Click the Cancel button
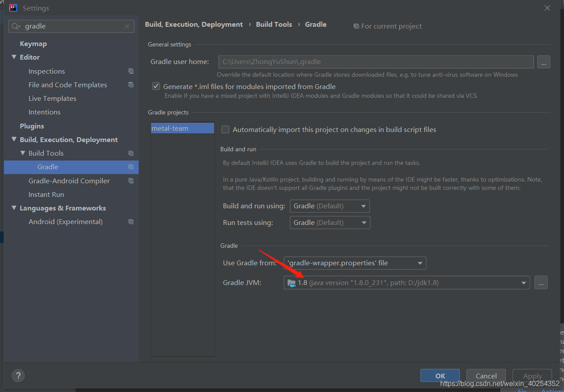 pyautogui.click(x=486, y=376)
